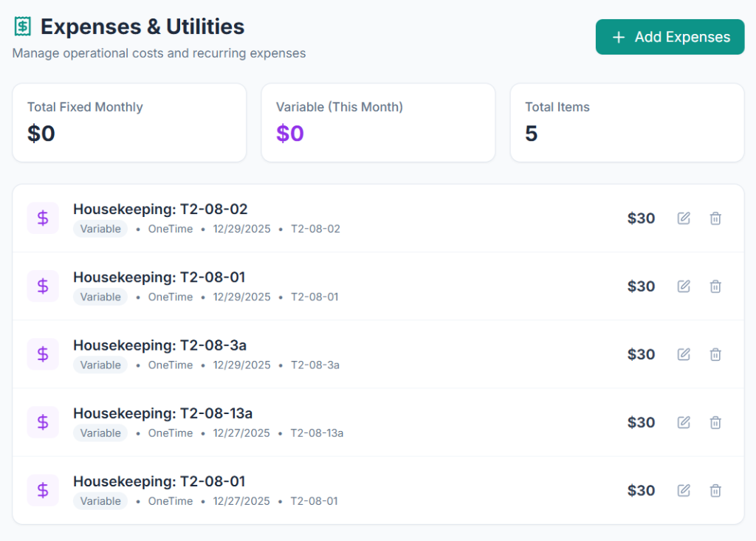This screenshot has width=756, height=541.
Task: Click the edit icon on Housekeeping: T2-08-01 first entry
Action: (x=683, y=286)
